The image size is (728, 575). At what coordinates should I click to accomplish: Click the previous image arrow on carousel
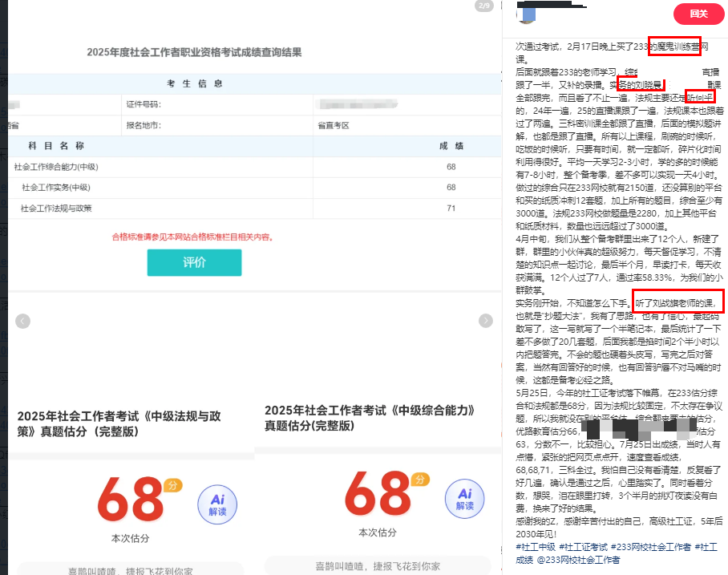click(x=22, y=321)
